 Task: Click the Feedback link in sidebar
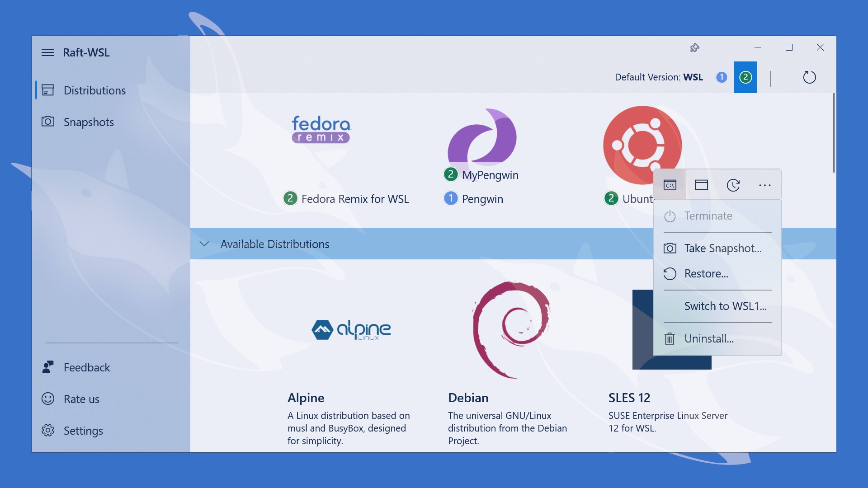(x=86, y=367)
